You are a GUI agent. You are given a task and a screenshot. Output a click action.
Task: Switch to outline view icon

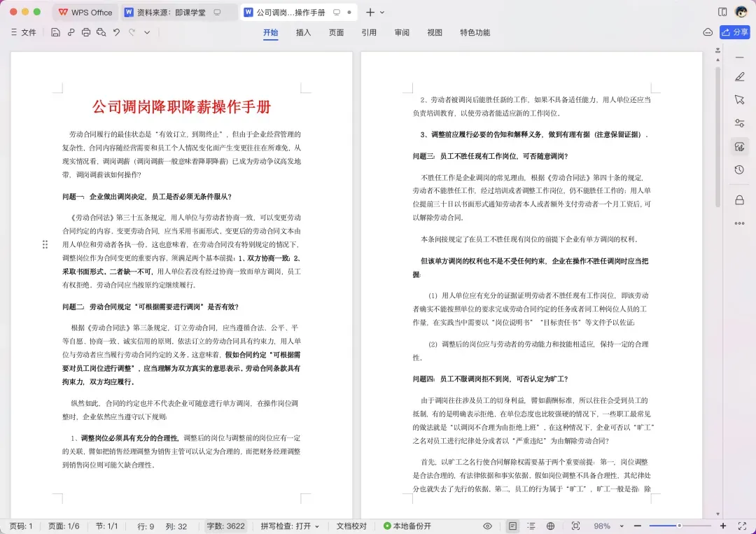pos(531,526)
